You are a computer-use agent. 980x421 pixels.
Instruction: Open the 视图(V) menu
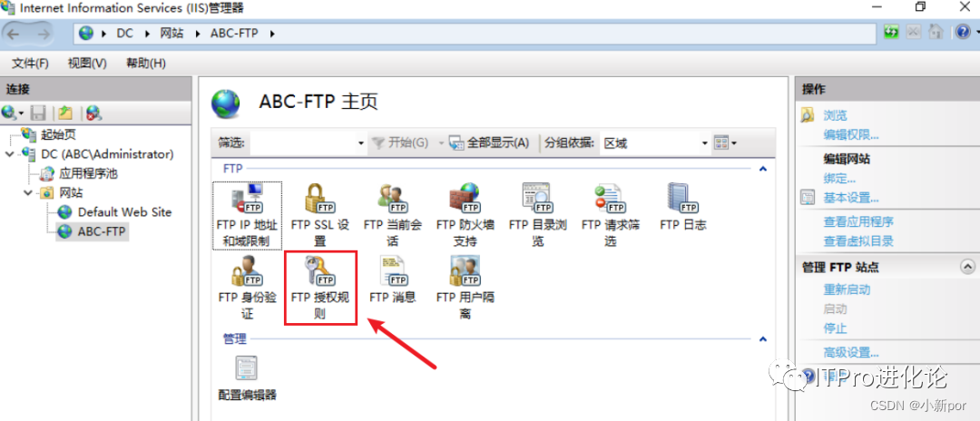tap(87, 64)
